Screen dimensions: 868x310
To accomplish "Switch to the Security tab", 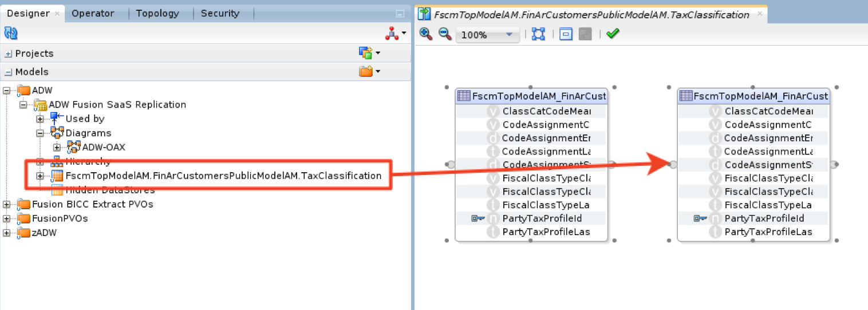I will click(220, 13).
